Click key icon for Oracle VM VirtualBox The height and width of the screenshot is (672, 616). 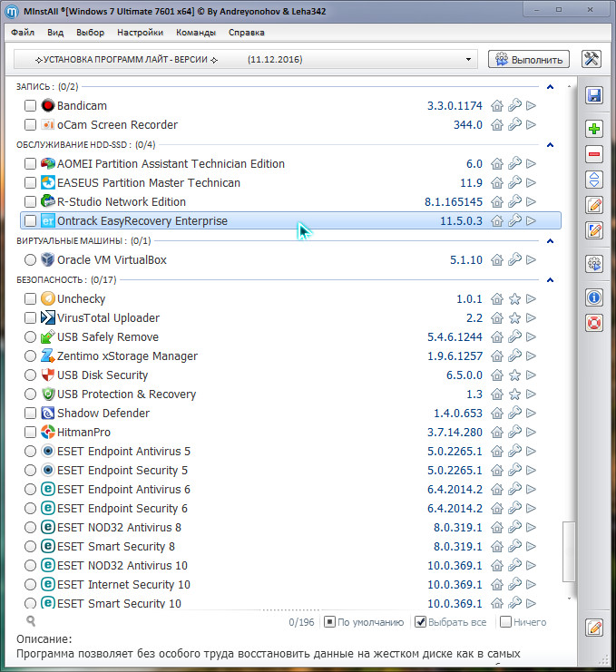pyautogui.click(x=514, y=259)
